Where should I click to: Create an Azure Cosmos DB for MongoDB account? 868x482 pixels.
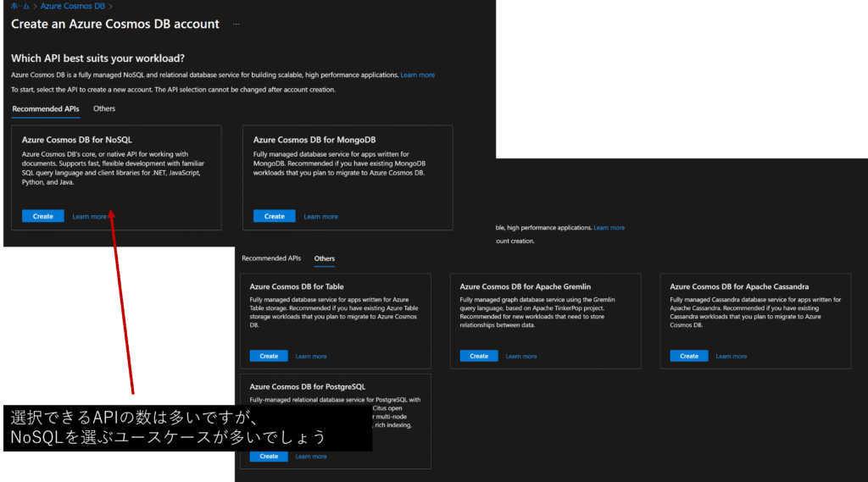[x=275, y=216]
